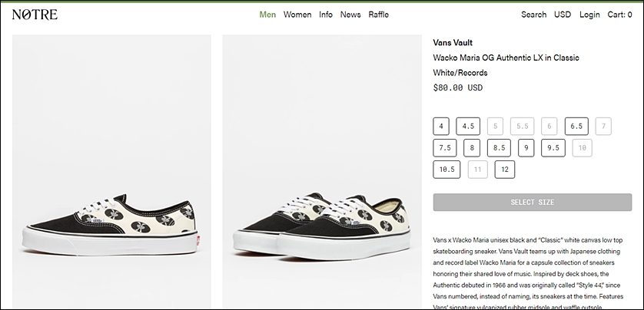Choose size 10.5

click(x=446, y=170)
